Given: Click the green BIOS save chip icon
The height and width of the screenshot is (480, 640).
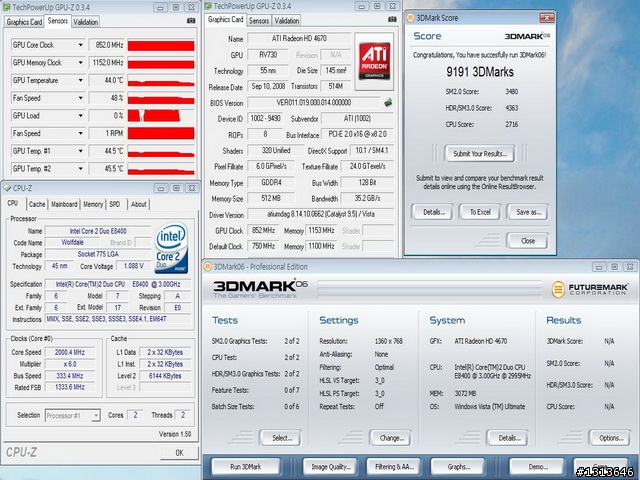Looking at the screenshot, I should coord(388,102).
